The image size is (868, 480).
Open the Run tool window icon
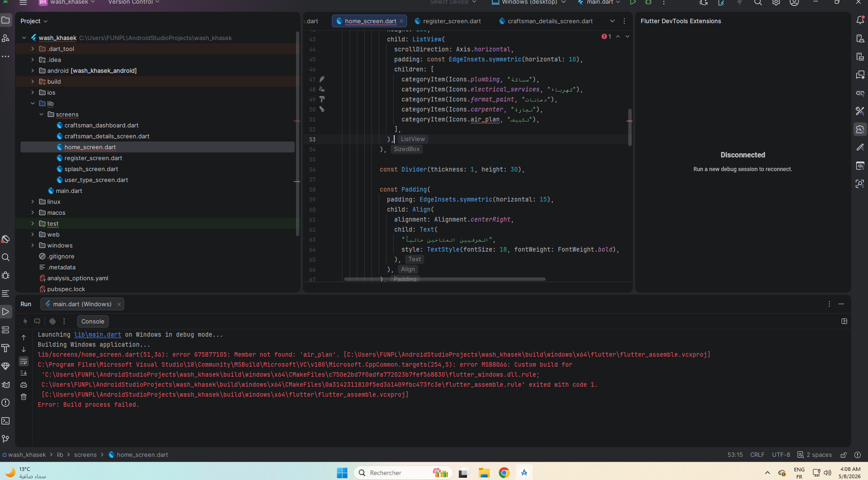(x=5, y=312)
